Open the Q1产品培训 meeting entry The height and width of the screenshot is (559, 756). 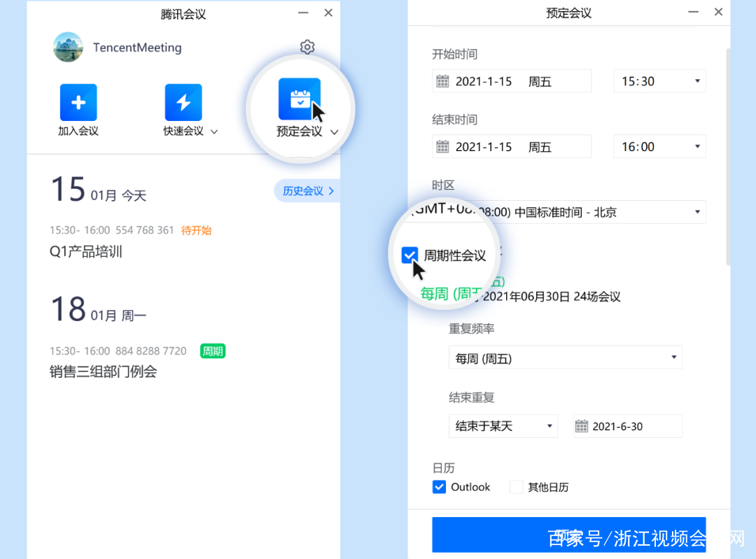click(x=86, y=252)
